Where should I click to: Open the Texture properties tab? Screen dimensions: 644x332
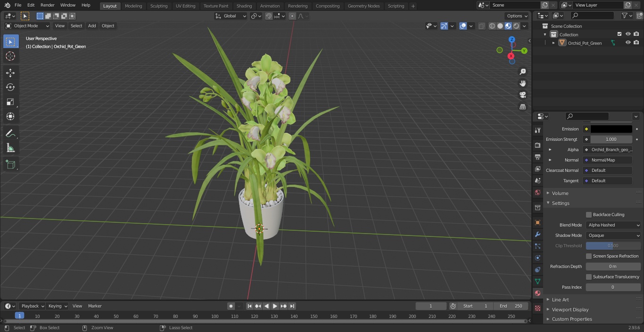[537, 308]
